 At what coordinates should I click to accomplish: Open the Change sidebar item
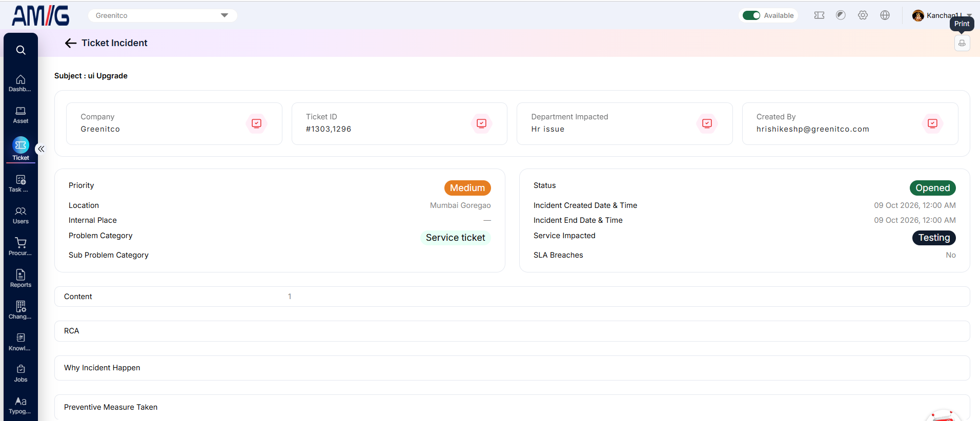[21, 310]
